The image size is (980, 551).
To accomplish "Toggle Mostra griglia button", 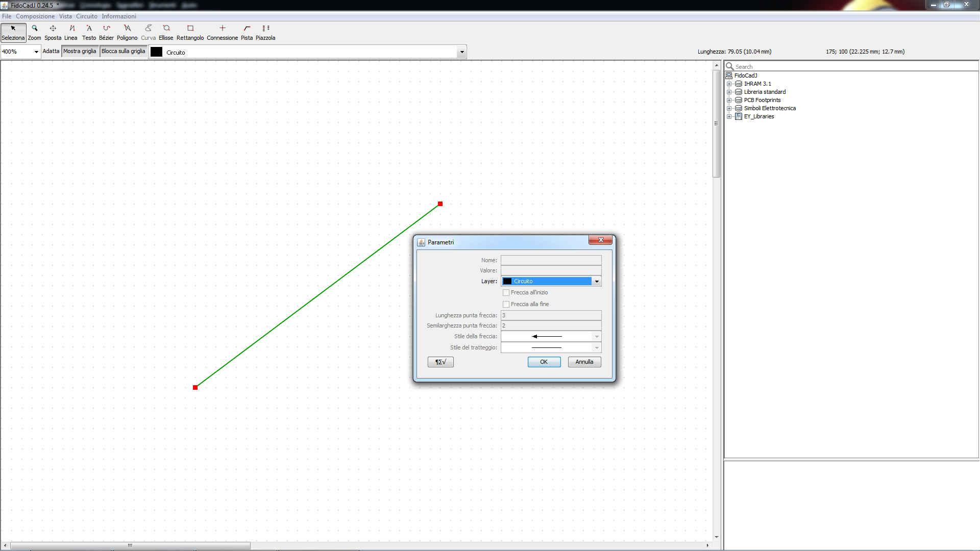I will [x=80, y=52].
